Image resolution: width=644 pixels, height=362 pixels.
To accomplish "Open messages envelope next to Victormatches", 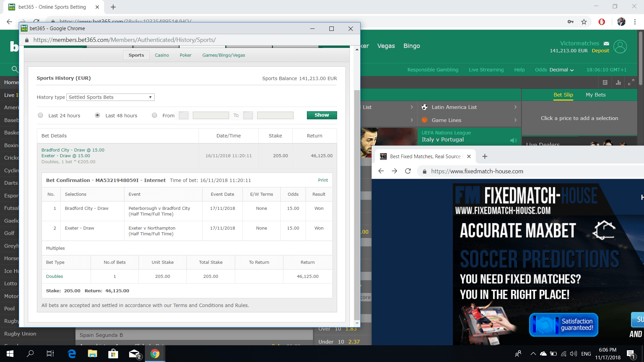I will pyautogui.click(x=606, y=44).
